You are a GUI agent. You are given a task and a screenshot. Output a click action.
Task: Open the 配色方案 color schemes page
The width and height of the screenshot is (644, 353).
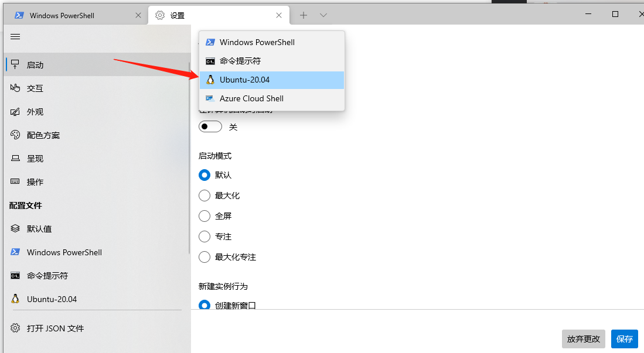coord(97,135)
